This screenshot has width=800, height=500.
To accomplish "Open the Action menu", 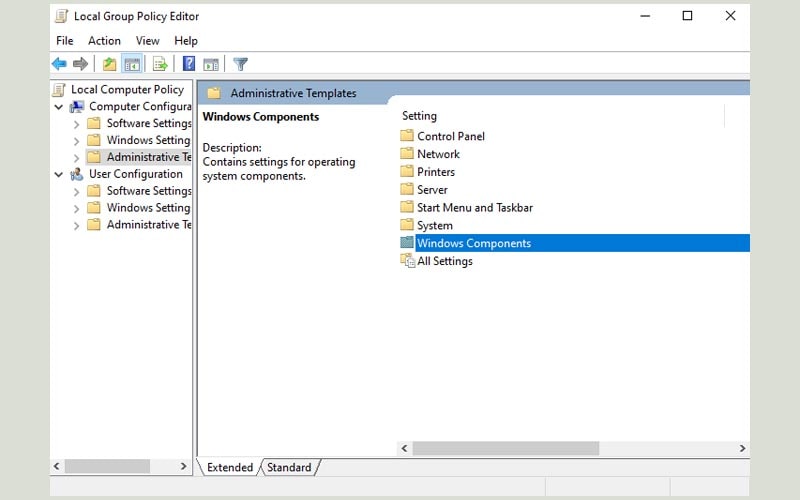I will pyautogui.click(x=104, y=41).
